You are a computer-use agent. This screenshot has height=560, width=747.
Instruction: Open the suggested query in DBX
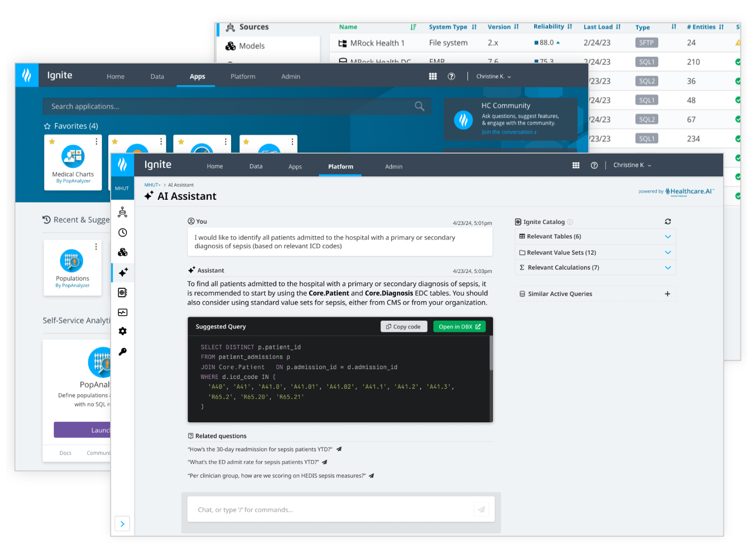click(x=459, y=327)
